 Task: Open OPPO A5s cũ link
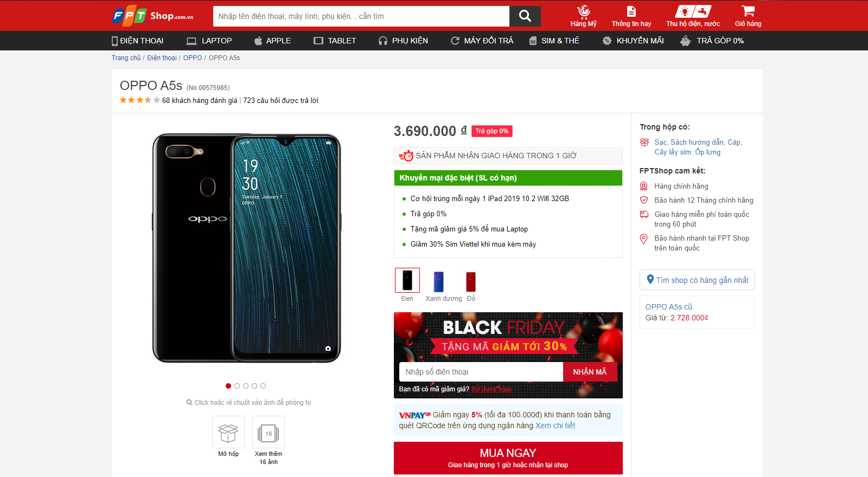coord(669,307)
